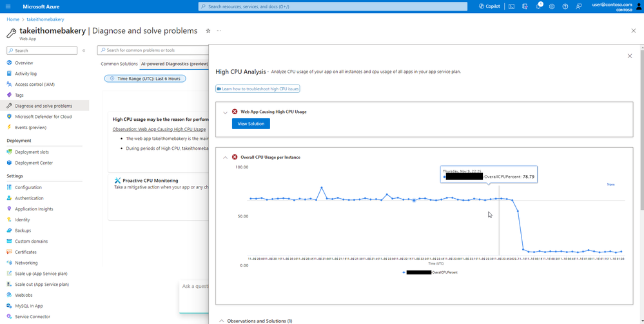Close the Diagnose and solve problems blade
The width and height of the screenshot is (644, 324).
[x=633, y=31]
